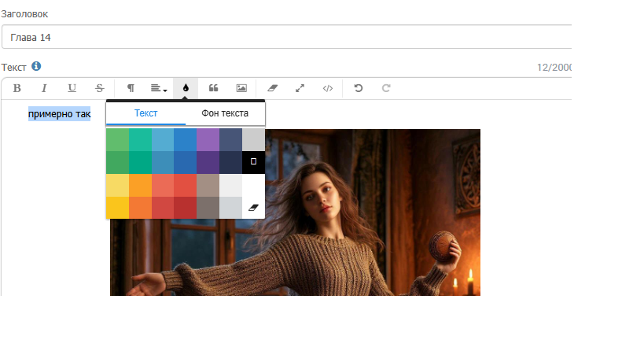The width and height of the screenshot is (644, 362).
Task: Remove color using the palette eraser
Action: [253, 207]
